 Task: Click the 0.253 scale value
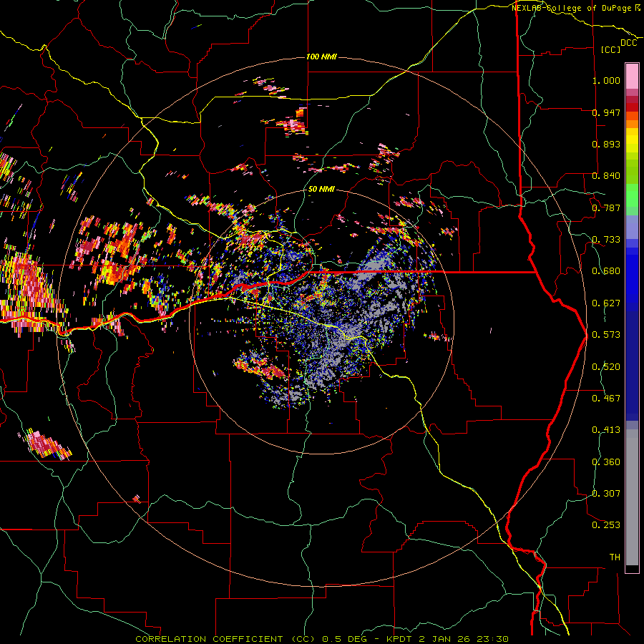coord(606,525)
